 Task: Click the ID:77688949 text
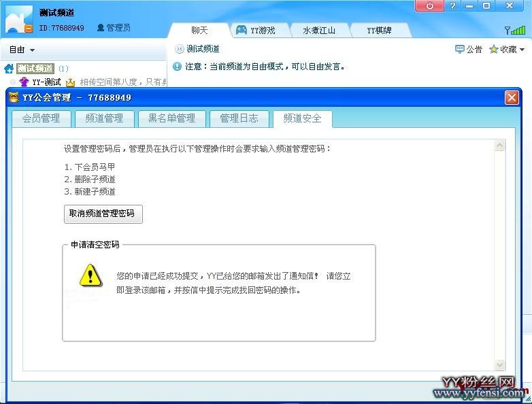61,28
